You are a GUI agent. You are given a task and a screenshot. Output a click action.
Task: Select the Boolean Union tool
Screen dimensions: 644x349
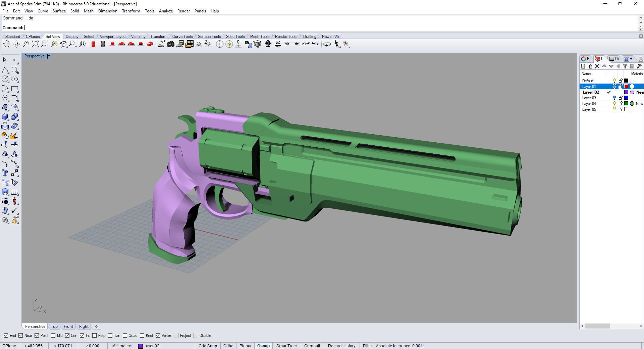pos(14,117)
